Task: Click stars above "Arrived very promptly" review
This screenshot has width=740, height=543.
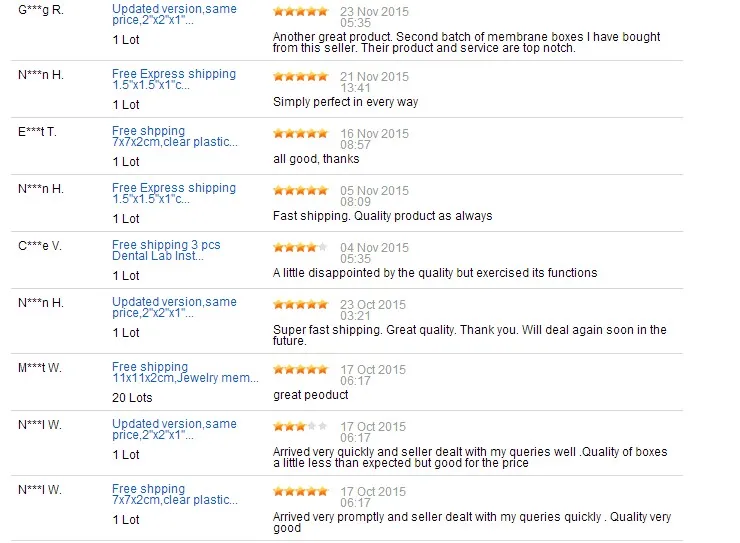Action: point(300,491)
